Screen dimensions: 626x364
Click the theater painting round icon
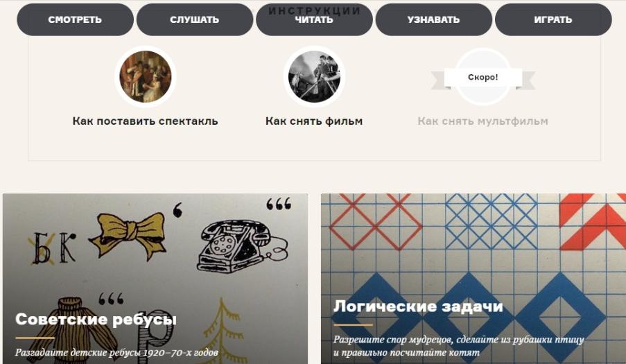(x=146, y=77)
